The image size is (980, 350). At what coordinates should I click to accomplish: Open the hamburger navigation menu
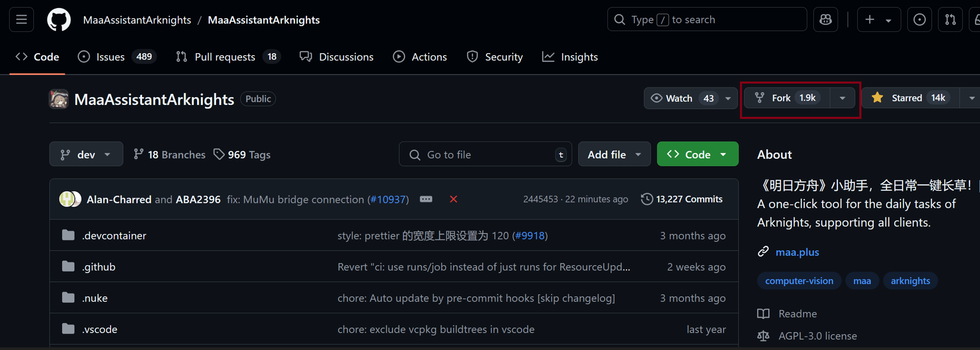(22, 20)
